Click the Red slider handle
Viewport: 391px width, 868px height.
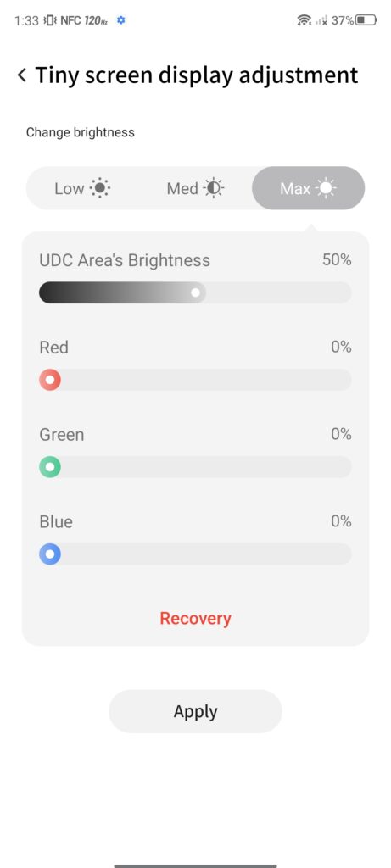(50, 380)
